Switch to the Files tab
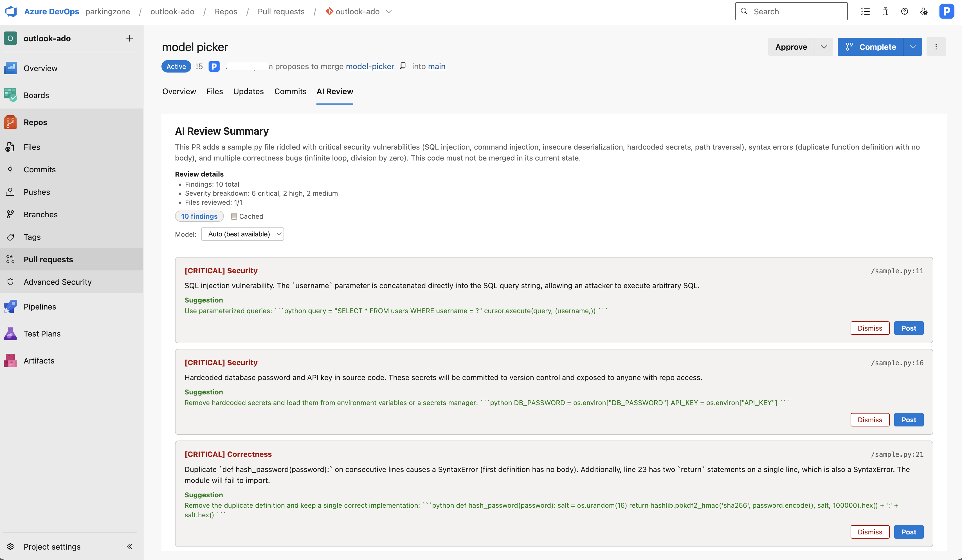The image size is (962, 560). [x=215, y=91]
